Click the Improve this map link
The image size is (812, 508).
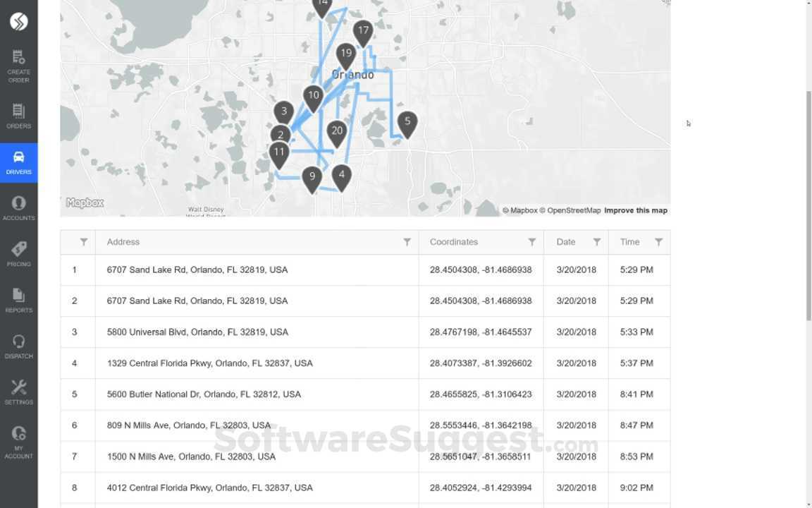click(635, 210)
